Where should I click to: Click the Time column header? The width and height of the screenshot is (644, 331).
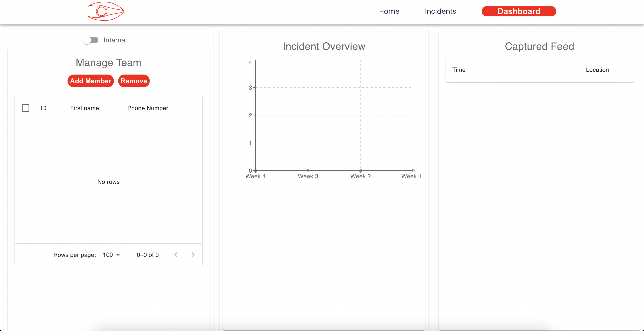(x=459, y=70)
